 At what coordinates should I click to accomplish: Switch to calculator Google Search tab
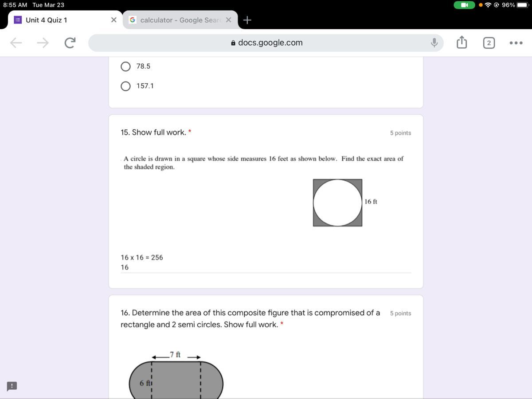tap(180, 20)
